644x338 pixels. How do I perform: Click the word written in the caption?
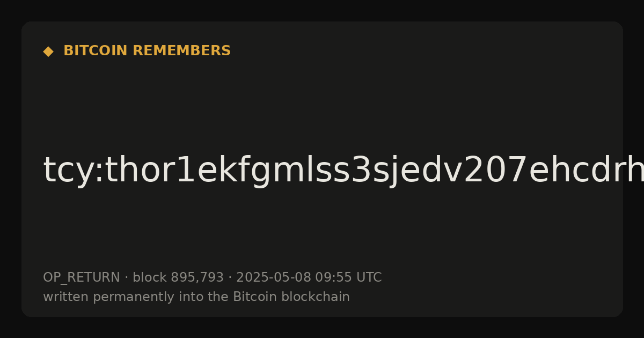pyautogui.click(x=62, y=297)
